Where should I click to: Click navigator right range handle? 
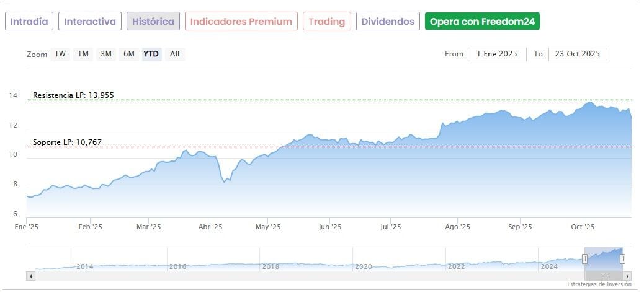click(x=622, y=259)
